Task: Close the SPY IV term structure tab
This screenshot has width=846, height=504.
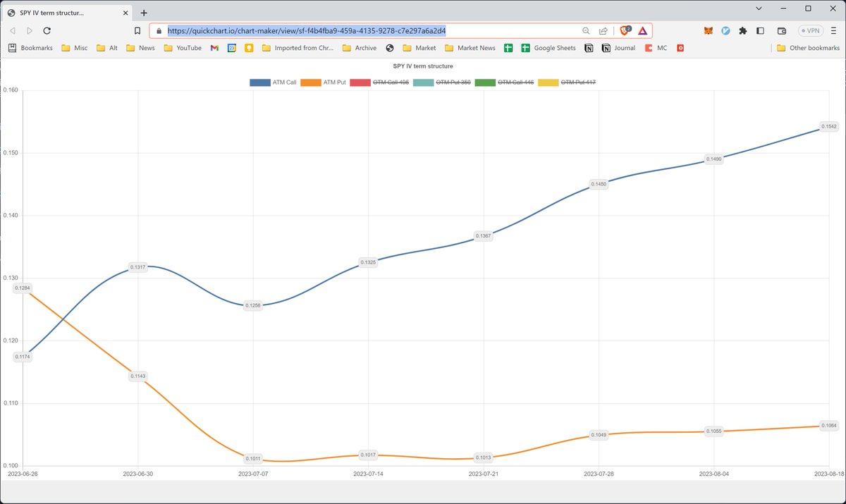Action: pyautogui.click(x=124, y=13)
